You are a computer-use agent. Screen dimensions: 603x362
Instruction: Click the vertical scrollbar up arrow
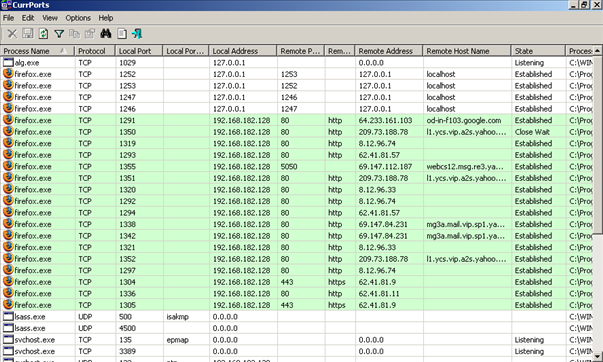coord(597,50)
